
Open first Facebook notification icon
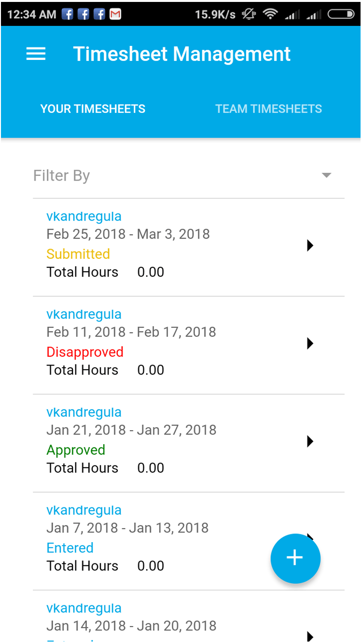[x=68, y=14]
